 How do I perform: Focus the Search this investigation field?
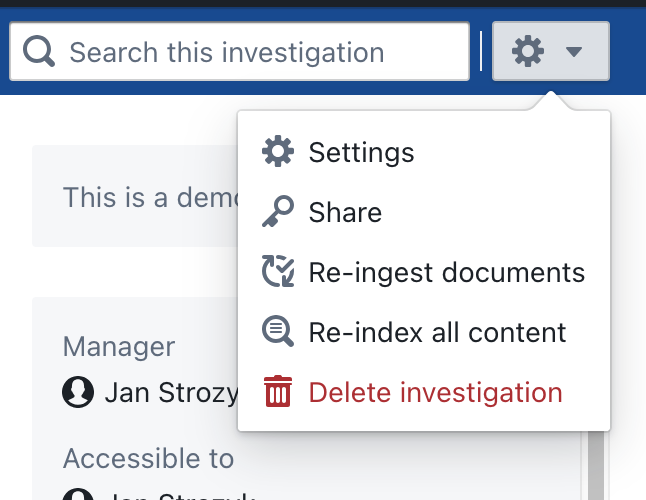tap(239, 51)
